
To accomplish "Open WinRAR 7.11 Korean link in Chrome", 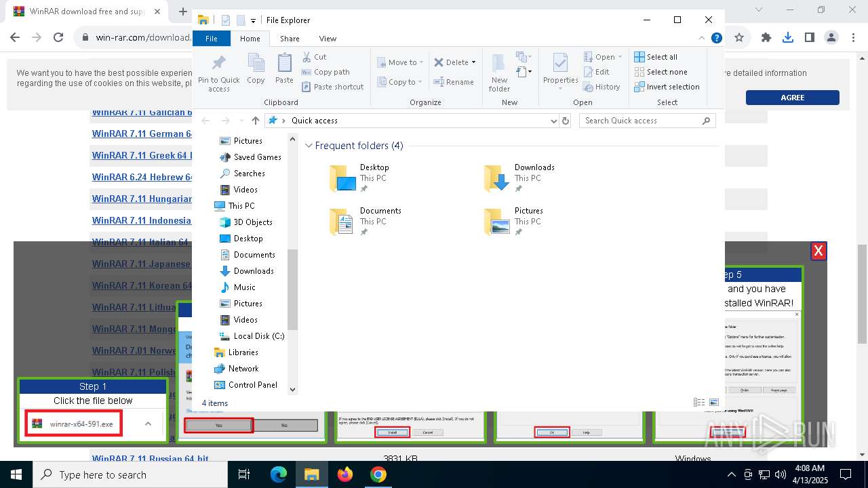I will [142, 286].
